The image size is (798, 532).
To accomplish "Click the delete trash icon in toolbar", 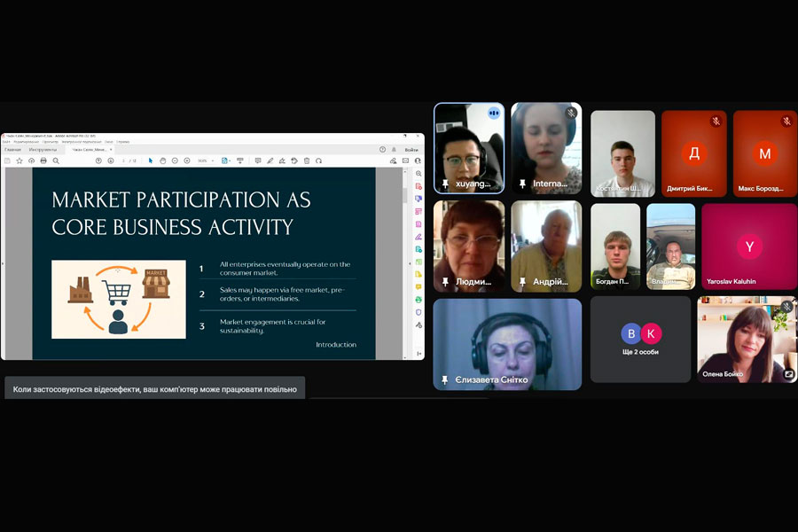I will point(307,160).
